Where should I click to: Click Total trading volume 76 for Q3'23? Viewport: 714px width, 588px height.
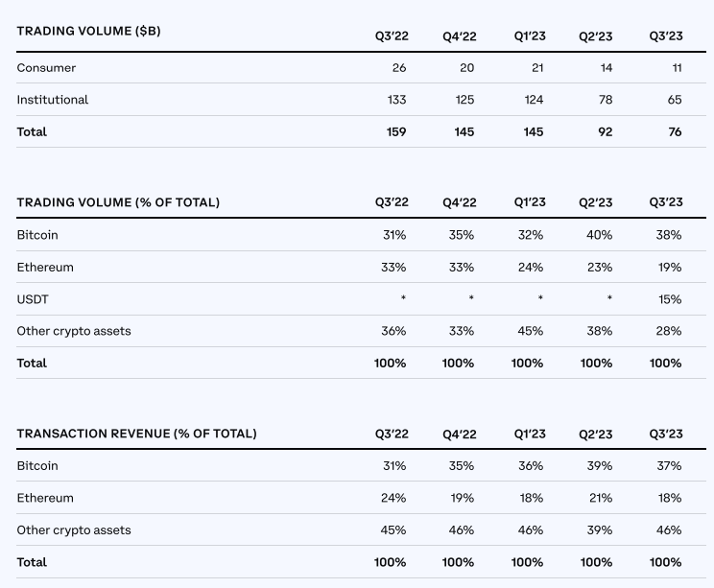674,131
